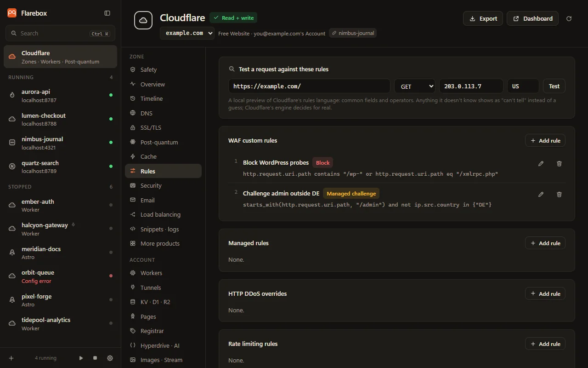Select the Cloudflare entry in the sidebar
588x368 pixels.
pyautogui.click(x=61, y=57)
